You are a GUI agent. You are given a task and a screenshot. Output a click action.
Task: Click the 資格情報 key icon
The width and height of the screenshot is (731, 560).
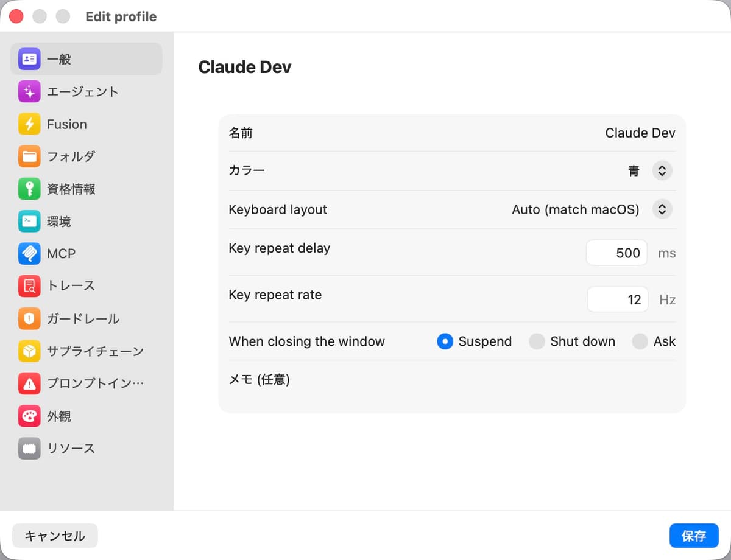tap(29, 189)
